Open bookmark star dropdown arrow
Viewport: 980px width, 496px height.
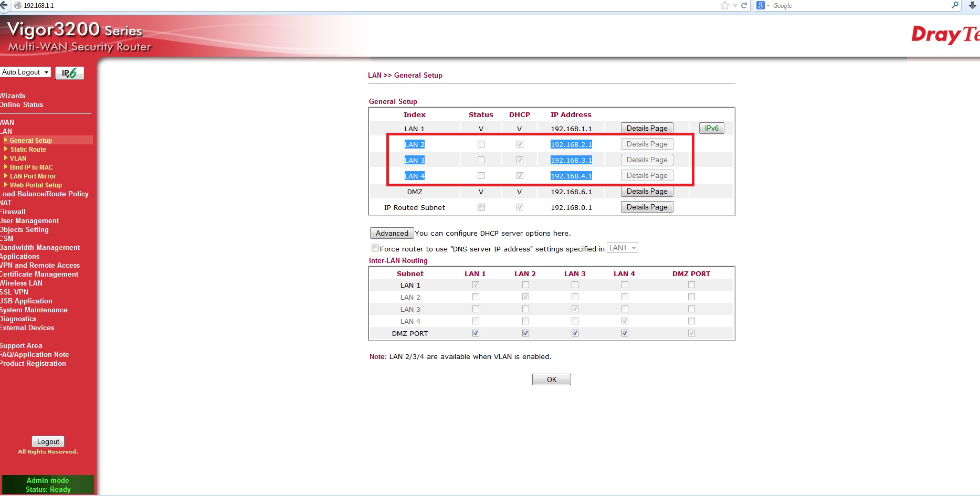(735, 5)
